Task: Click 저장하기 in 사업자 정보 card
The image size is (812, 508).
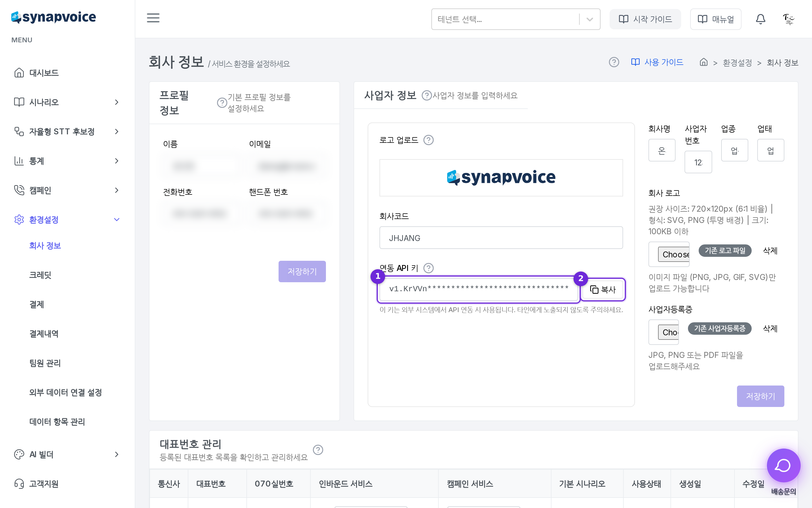Action: coord(760,396)
